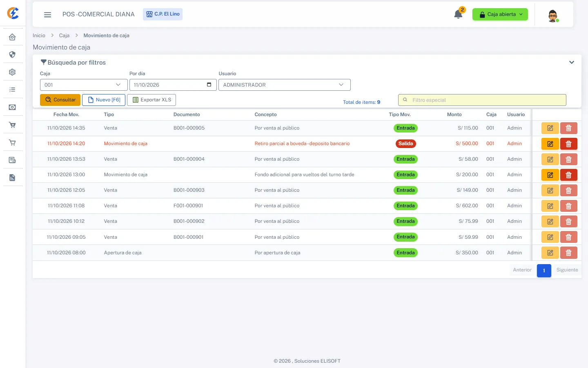Click the cash register icon in sidebar
588x368 pixels.
point(12,107)
